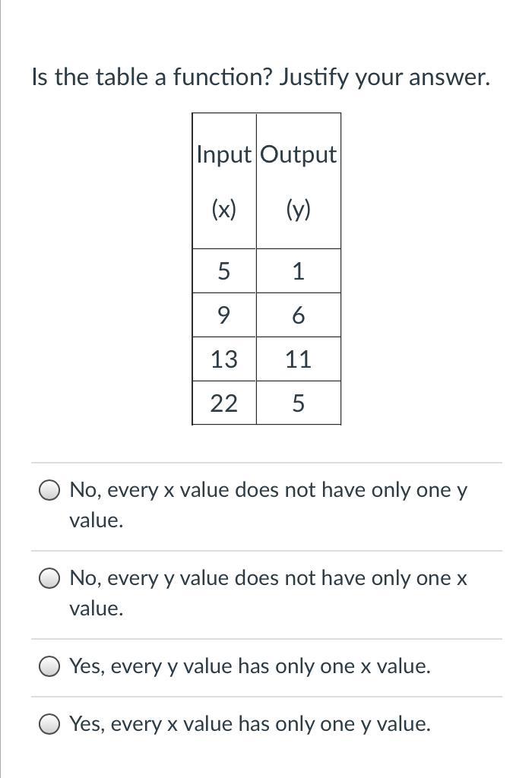The height and width of the screenshot is (778, 532).
Task: Click the '(y)' label in table header
Action: (298, 210)
